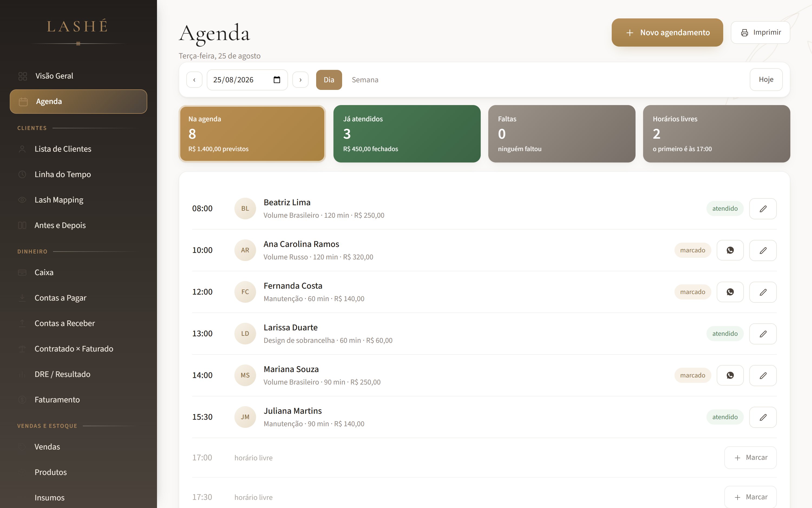Click the marcado status on Ana Carolina Ramos
Viewport: 812px width, 508px height.
click(692, 250)
